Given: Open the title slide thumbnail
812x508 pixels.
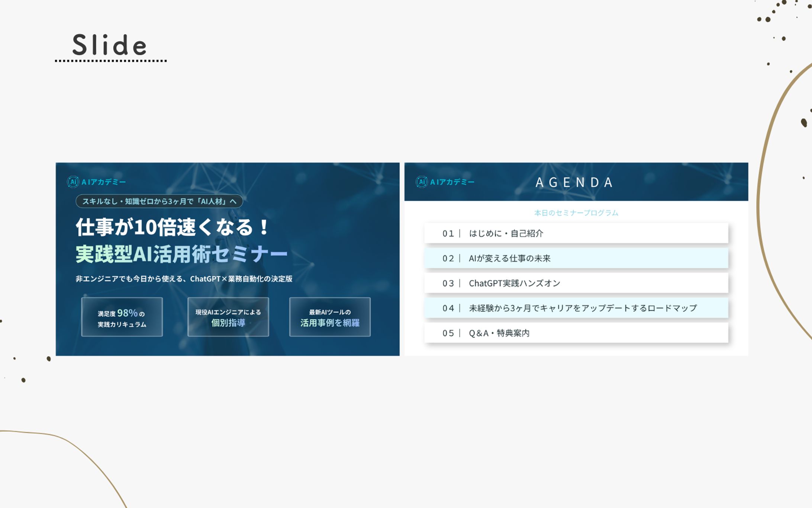Looking at the screenshot, I should pos(228,259).
